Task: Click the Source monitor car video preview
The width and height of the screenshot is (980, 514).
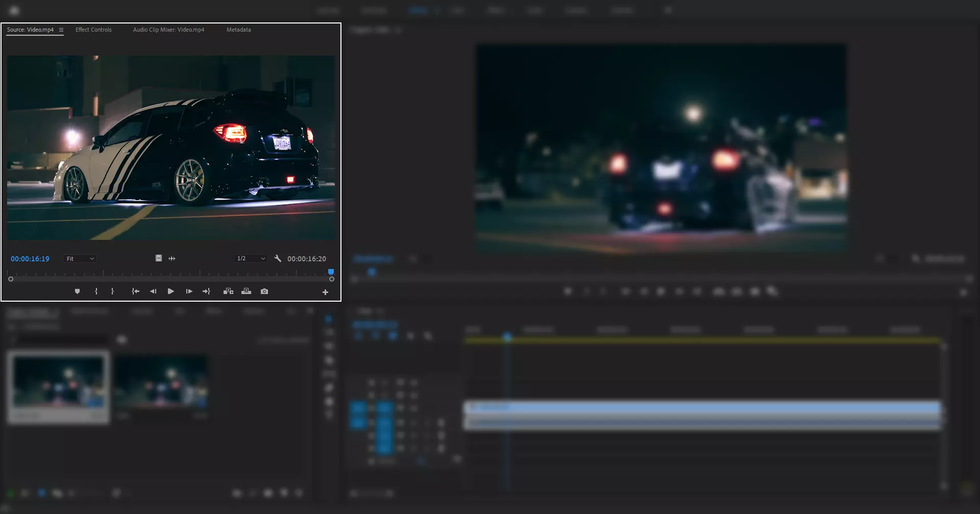Action: click(x=171, y=148)
